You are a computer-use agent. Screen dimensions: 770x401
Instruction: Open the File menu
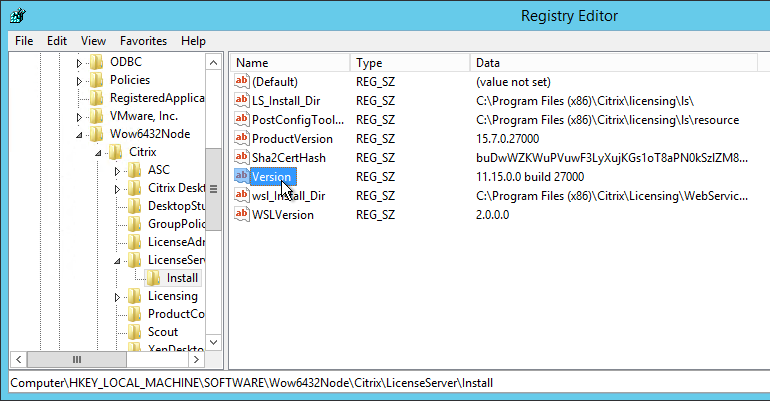point(24,41)
